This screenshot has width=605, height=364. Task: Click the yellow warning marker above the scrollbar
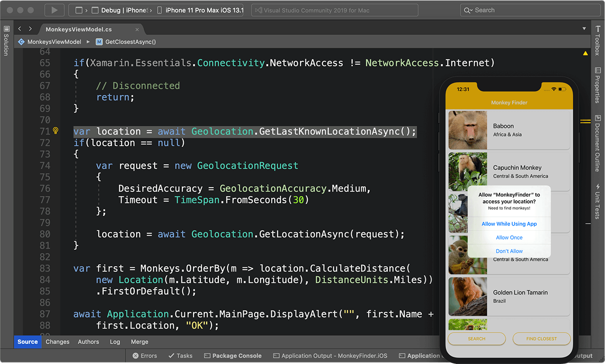(585, 53)
